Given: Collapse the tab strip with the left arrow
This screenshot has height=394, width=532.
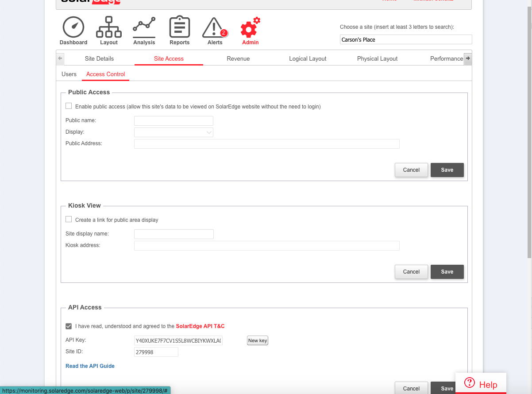Looking at the screenshot, I should pyautogui.click(x=60, y=58).
